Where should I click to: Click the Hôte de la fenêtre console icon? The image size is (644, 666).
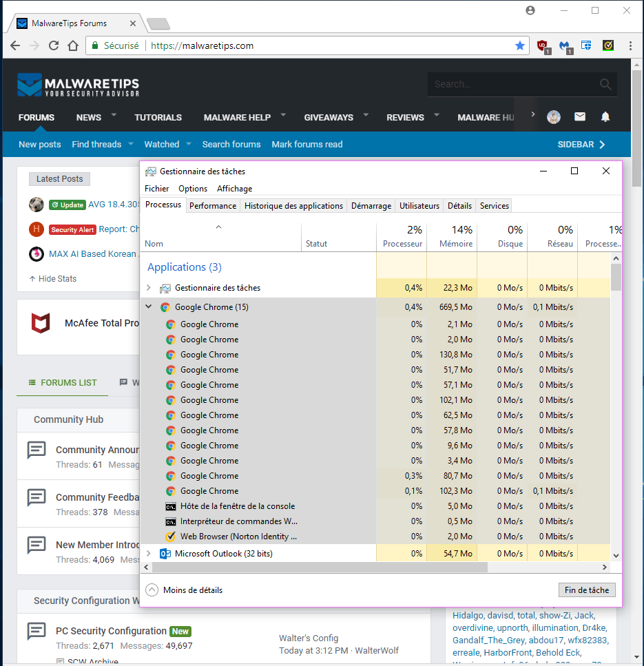coord(170,506)
